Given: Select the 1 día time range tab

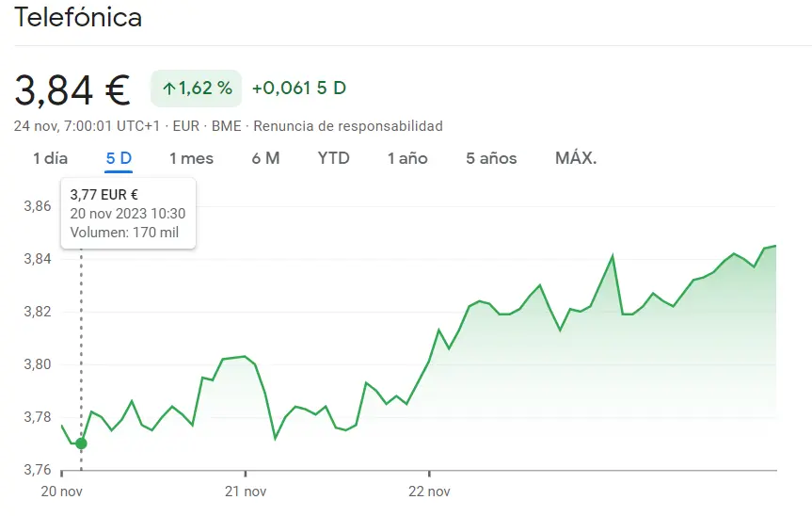Looking at the screenshot, I should coord(50,158).
